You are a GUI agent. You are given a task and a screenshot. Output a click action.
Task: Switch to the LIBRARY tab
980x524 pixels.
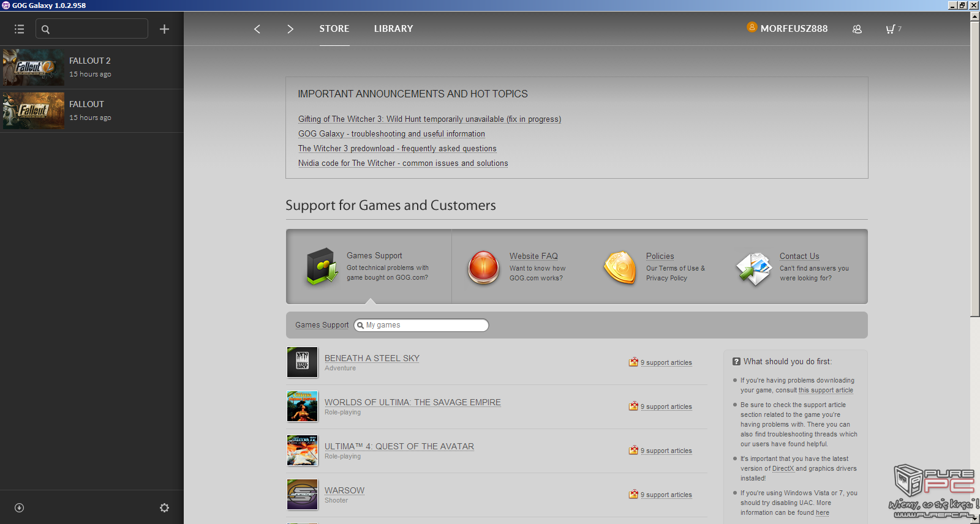394,29
